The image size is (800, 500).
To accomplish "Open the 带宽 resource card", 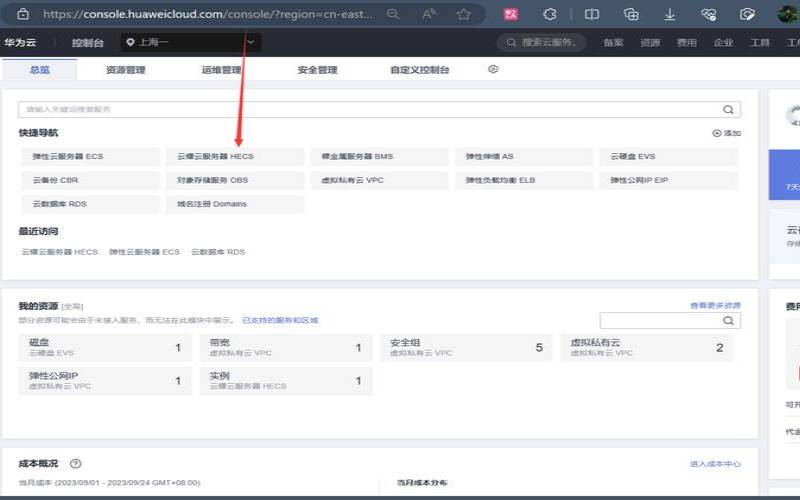I will coord(286,348).
